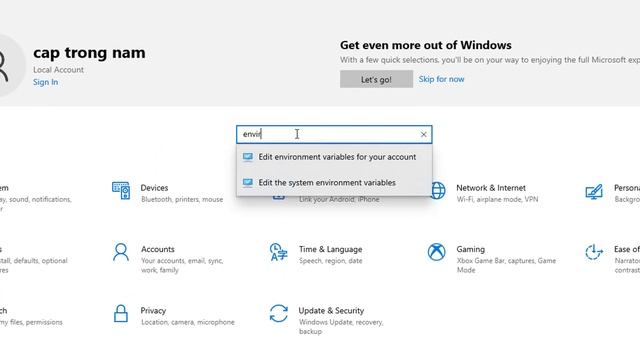Open the Gaming Xbox icon
The height and width of the screenshot is (360, 640).
436,252
